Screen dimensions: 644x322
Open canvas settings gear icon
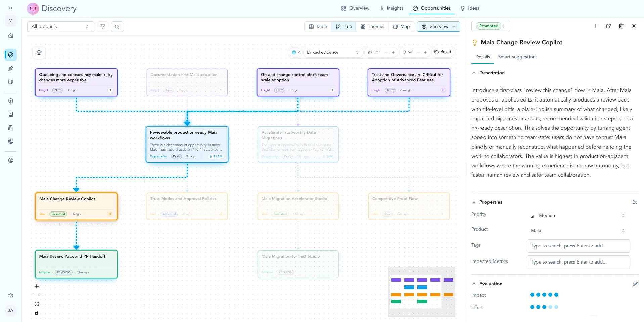point(39,53)
